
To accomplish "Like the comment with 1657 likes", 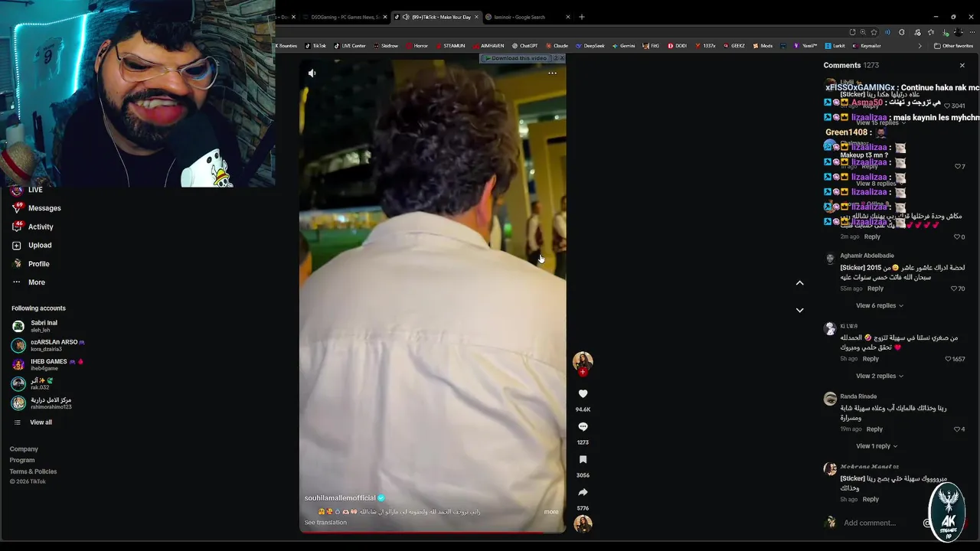I will coord(948,359).
